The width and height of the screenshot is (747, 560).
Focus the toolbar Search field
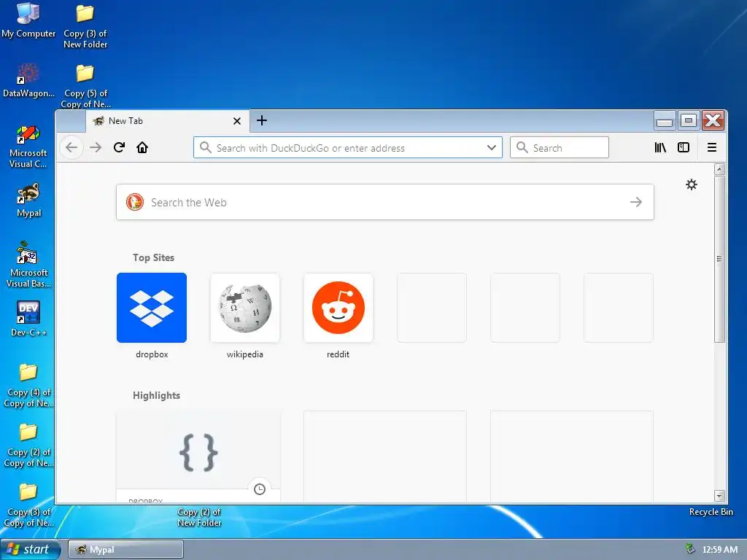tap(560, 147)
